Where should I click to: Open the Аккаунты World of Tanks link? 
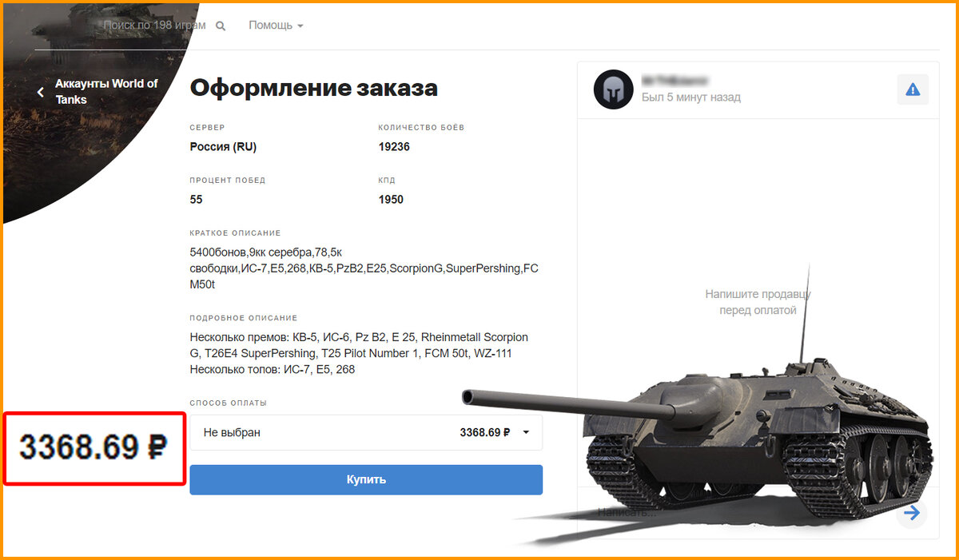pos(106,91)
